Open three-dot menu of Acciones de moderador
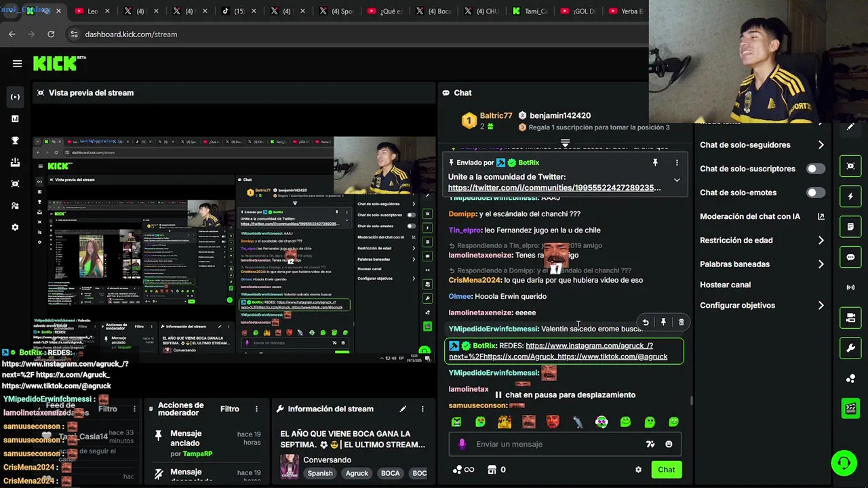 (256, 409)
